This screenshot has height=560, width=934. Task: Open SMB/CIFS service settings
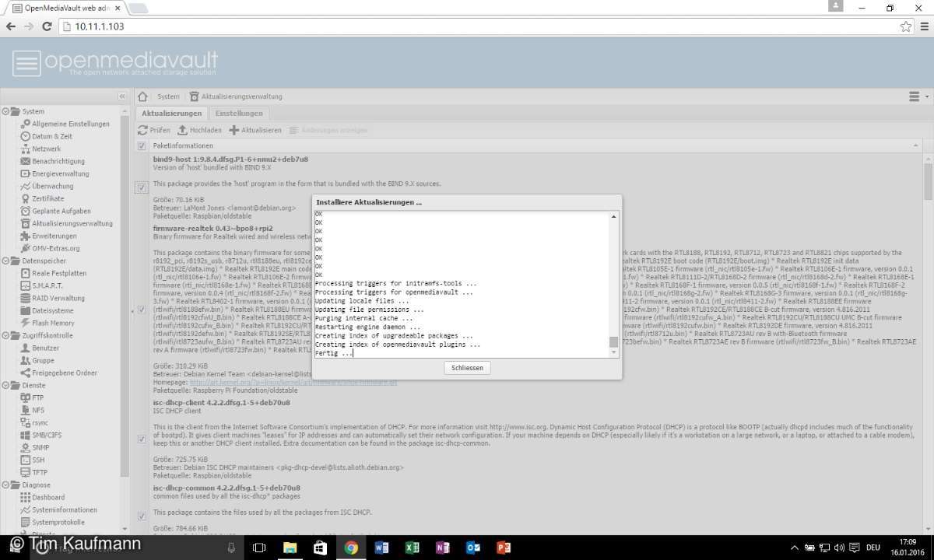[47, 435]
